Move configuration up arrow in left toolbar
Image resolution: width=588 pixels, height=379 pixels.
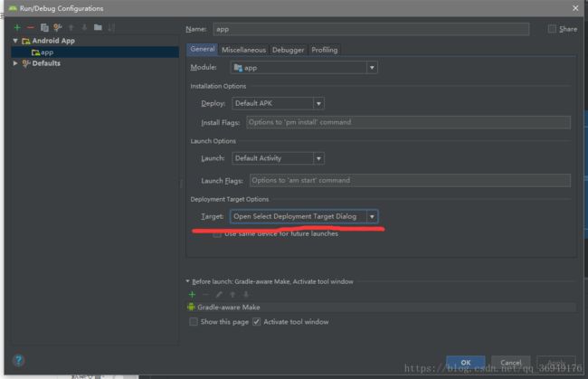(x=71, y=27)
